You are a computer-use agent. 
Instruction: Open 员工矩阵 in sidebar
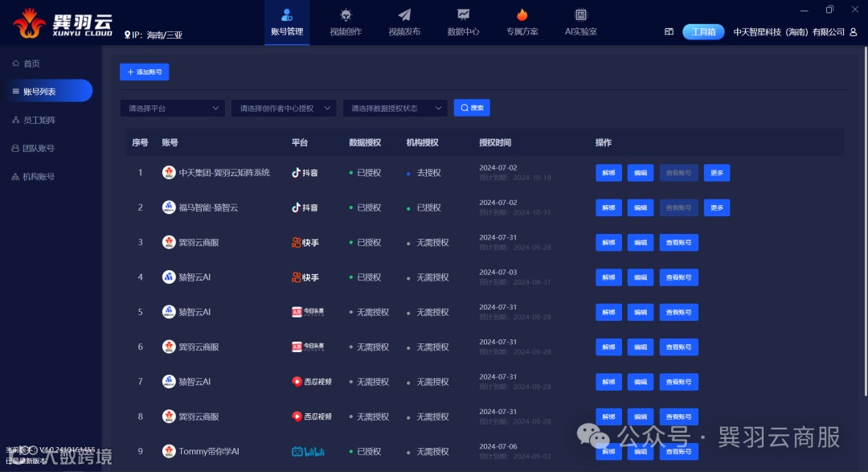(34, 120)
